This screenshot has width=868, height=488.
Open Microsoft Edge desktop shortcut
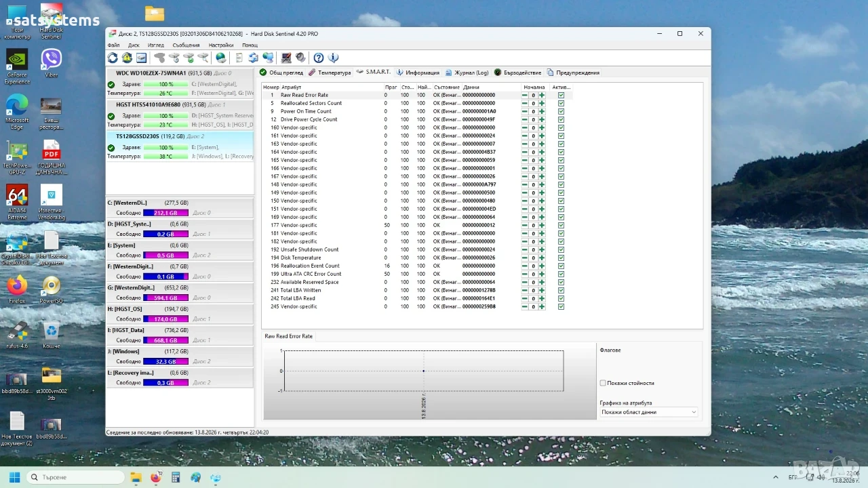17,112
